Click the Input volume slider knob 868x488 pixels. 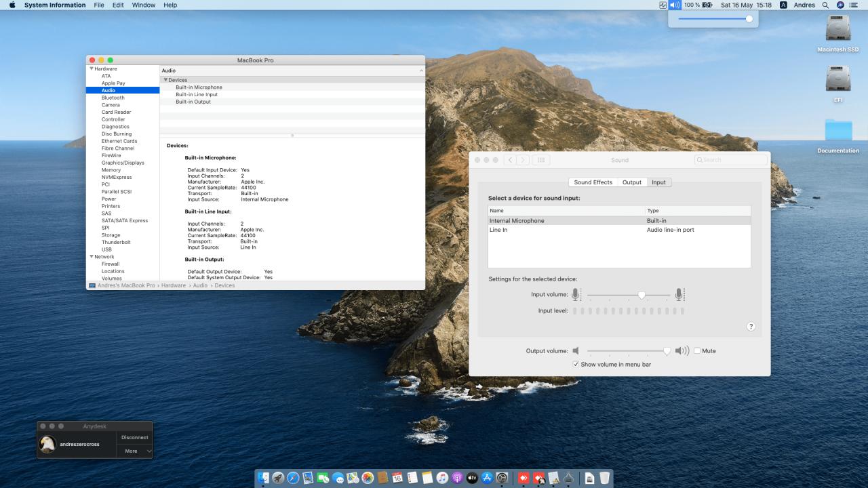pos(642,295)
